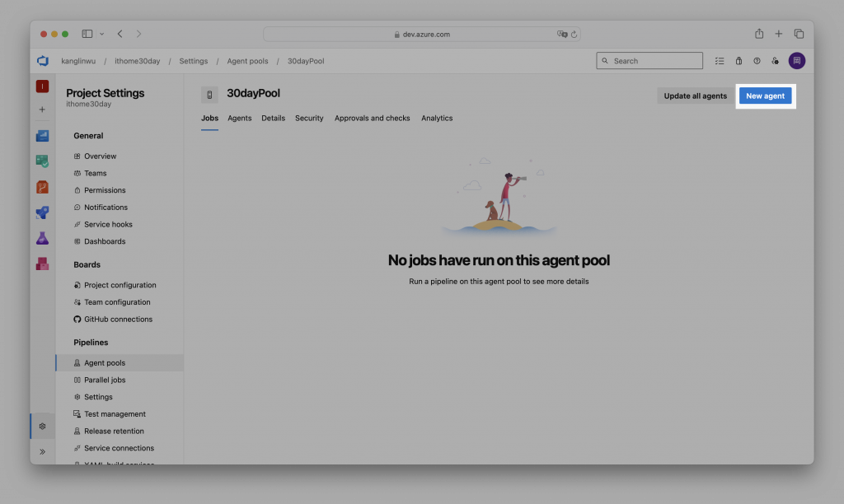Switch to the Security tab

[309, 119]
